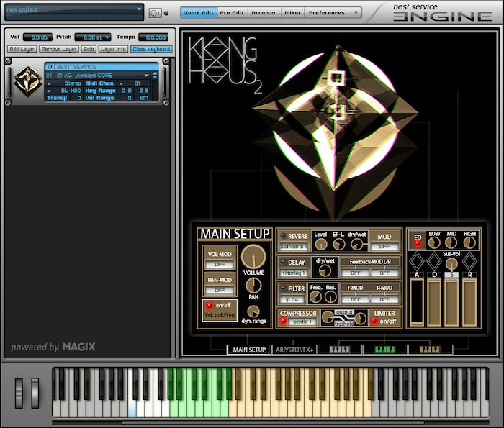Click the EQ LOW knob
The height and width of the screenshot is (428, 504).
[434, 242]
